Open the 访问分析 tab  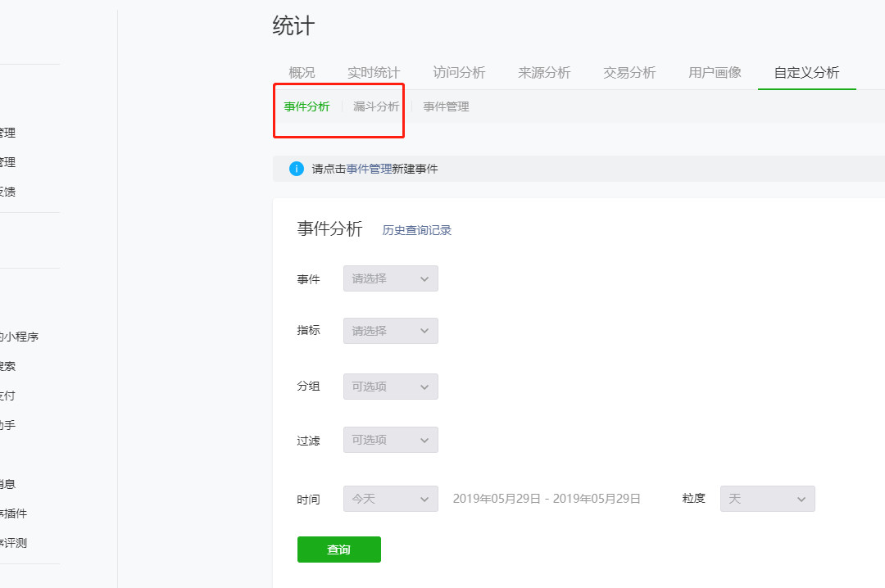[459, 73]
